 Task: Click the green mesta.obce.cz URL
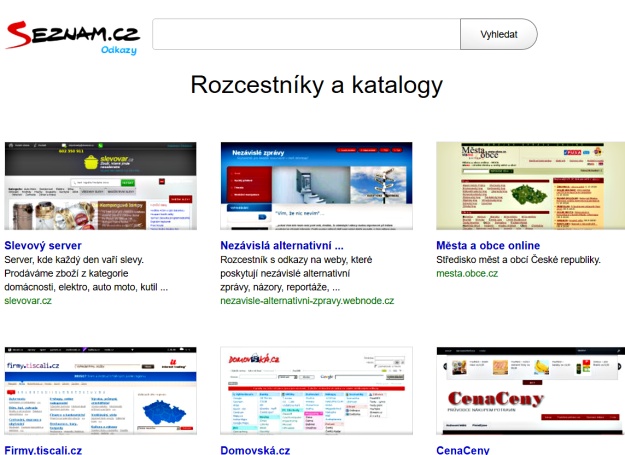point(467,273)
